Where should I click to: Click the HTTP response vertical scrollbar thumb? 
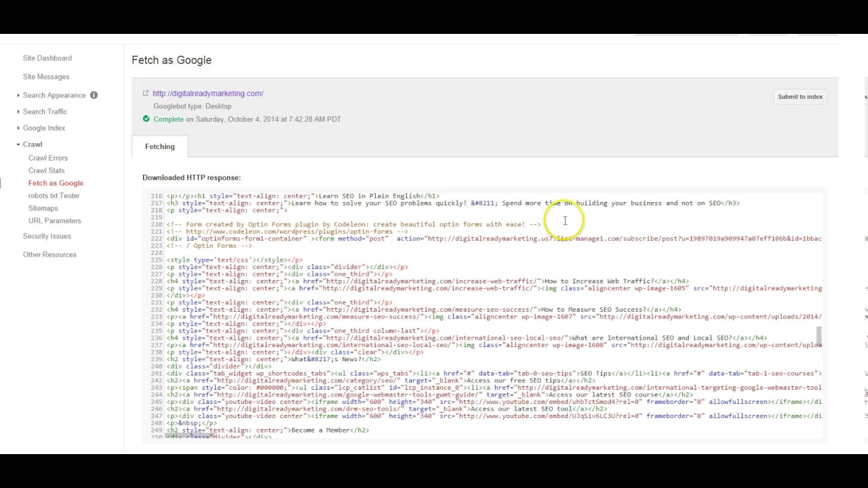(x=818, y=335)
